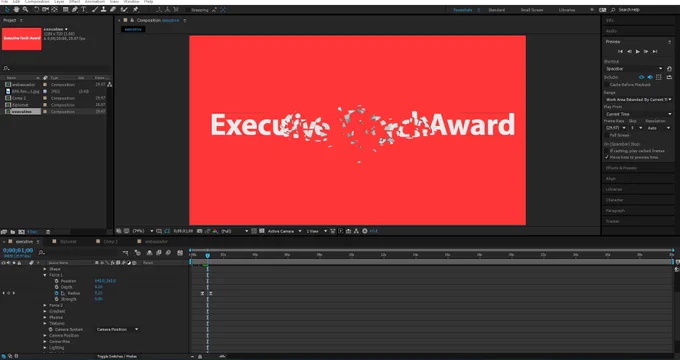This screenshot has width=680, height=360.
Task: Step back one frame in Preview panel
Action: tap(629, 52)
